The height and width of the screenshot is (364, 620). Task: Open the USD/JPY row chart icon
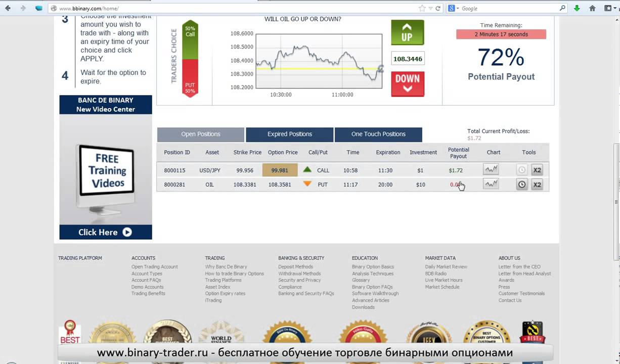tap(491, 170)
